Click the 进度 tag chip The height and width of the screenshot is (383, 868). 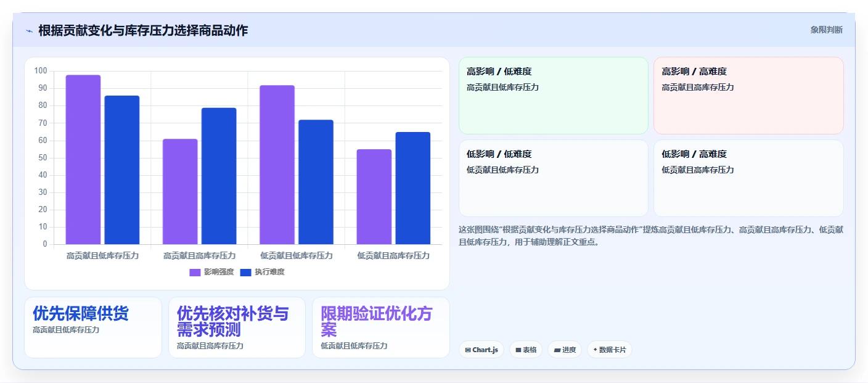565,350
